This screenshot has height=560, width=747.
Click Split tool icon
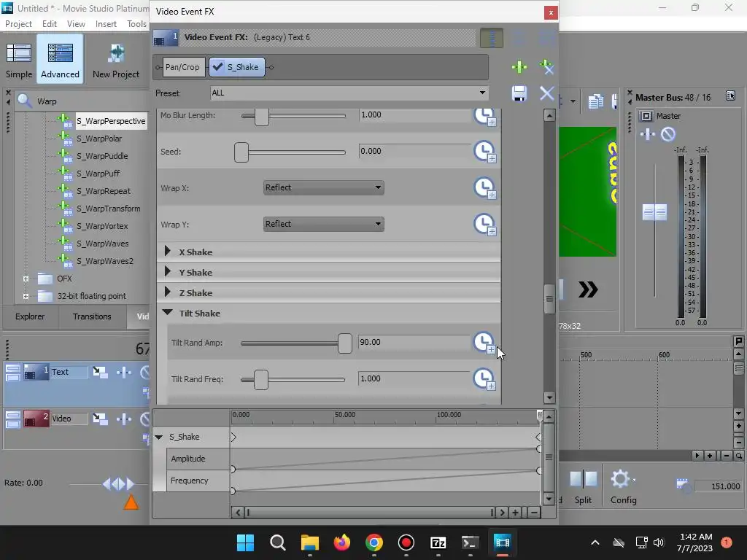coord(584,479)
